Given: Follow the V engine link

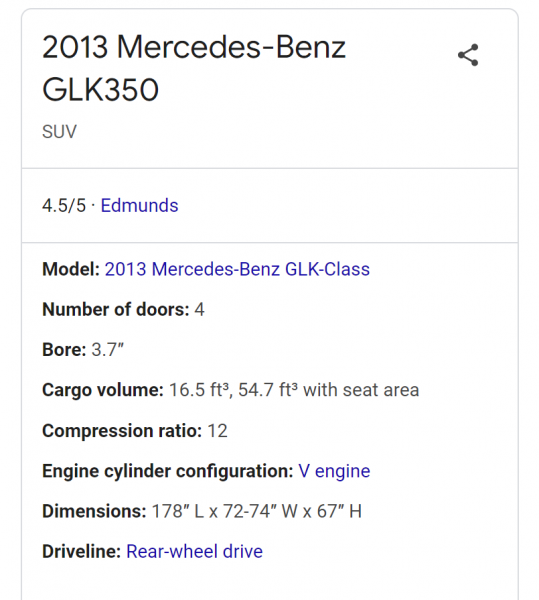Looking at the screenshot, I should point(334,471).
